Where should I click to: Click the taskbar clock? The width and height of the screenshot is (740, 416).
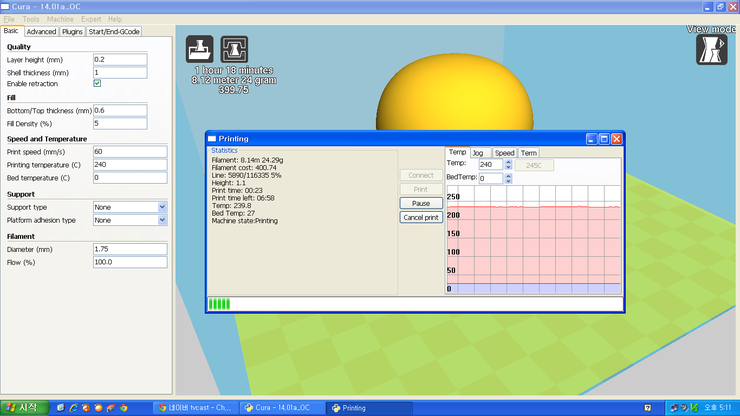[x=718, y=408]
